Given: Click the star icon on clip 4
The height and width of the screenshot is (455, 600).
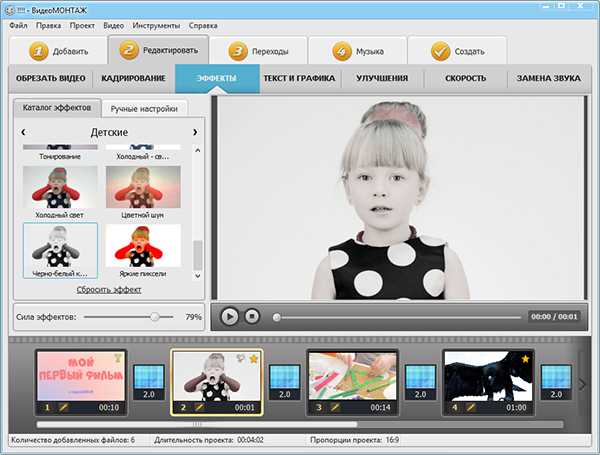Looking at the screenshot, I should click(x=525, y=359).
